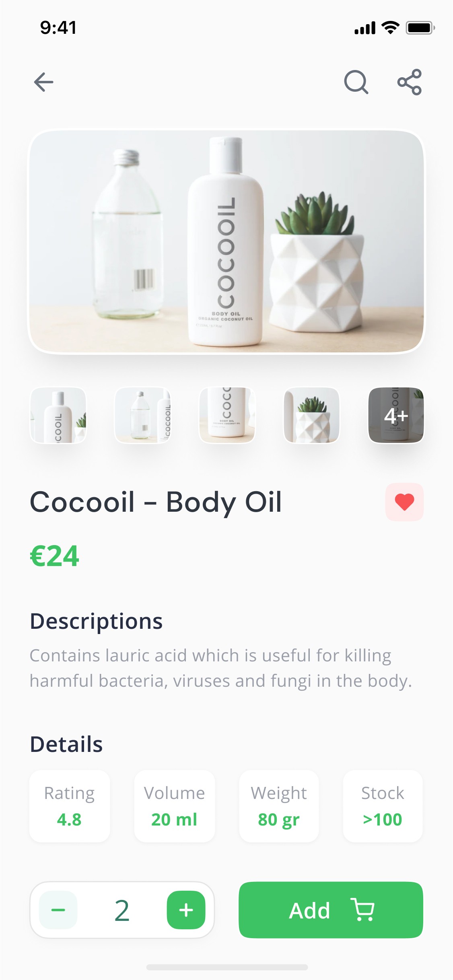Add product to cart
Screen dimensions: 453x980
331,910
